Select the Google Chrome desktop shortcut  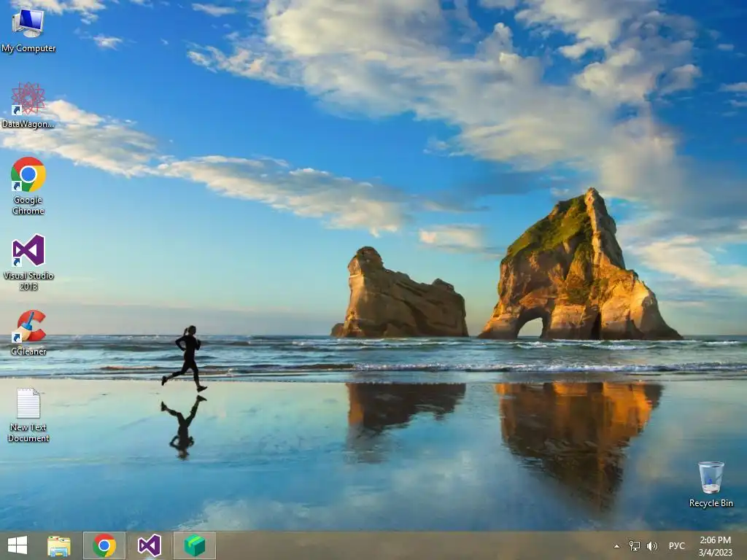28,186
